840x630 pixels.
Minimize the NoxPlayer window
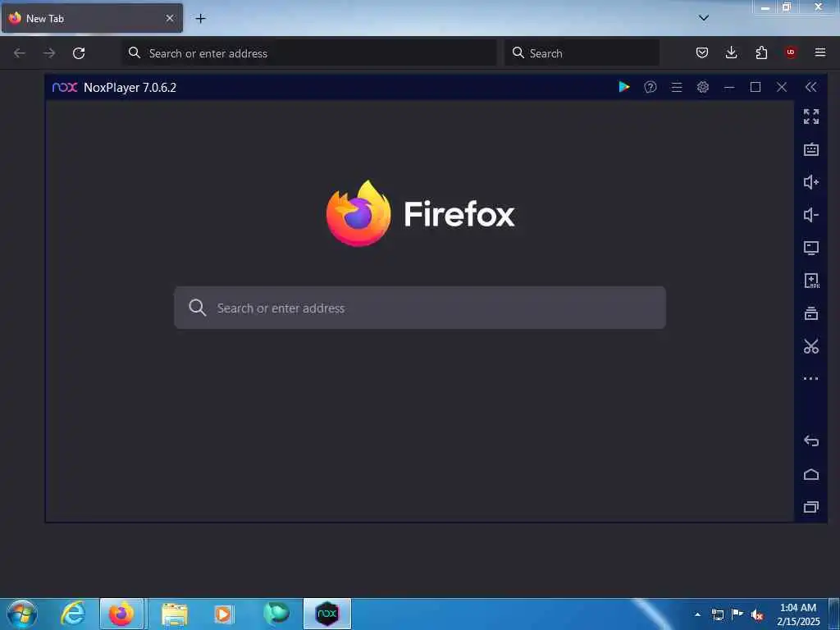729,87
